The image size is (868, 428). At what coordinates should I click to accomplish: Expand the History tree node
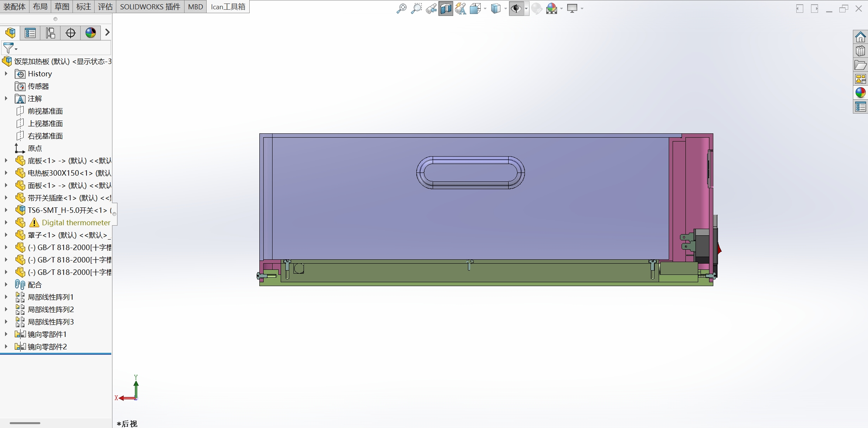click(x=6, y=74)
